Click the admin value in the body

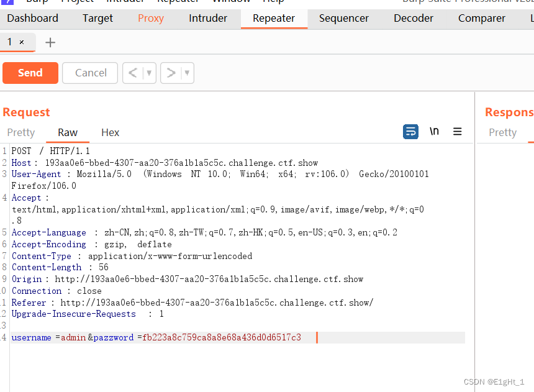[73, 337]
